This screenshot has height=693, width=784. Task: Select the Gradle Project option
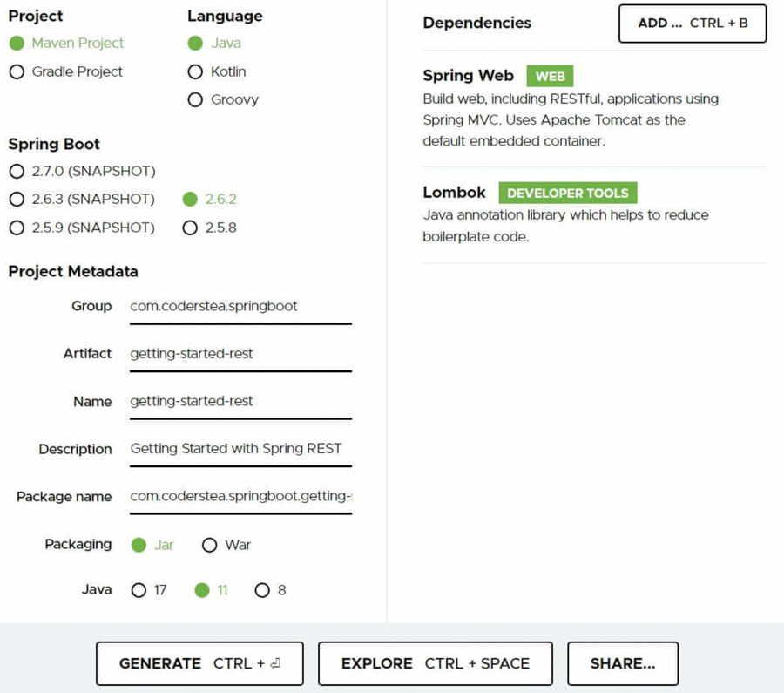click(x=16, y=72)
